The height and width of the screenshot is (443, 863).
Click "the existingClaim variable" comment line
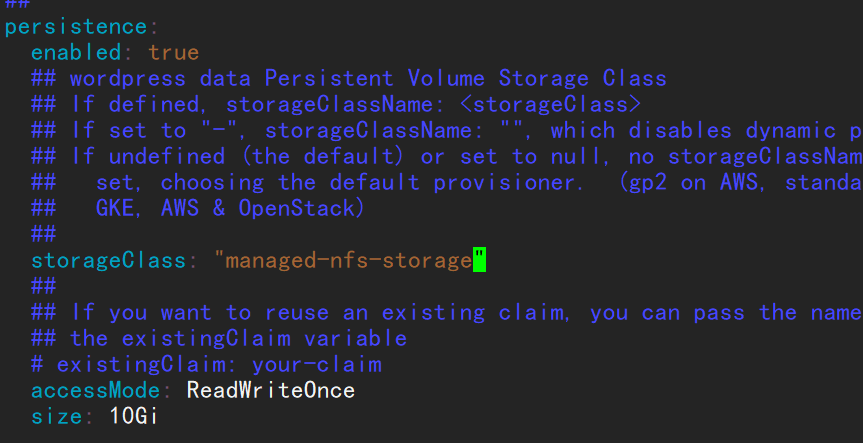[238, 338]
